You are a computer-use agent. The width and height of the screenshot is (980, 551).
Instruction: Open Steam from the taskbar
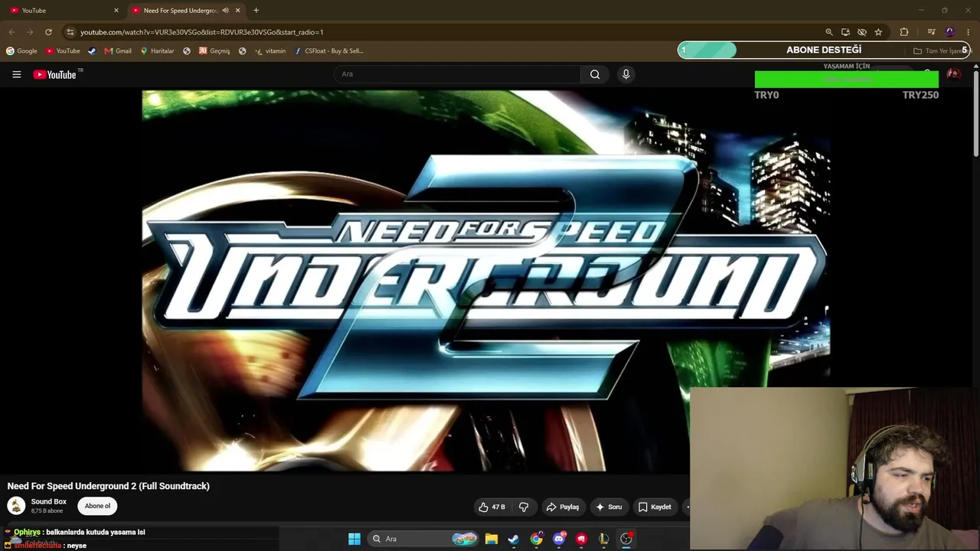pos(514,539)
